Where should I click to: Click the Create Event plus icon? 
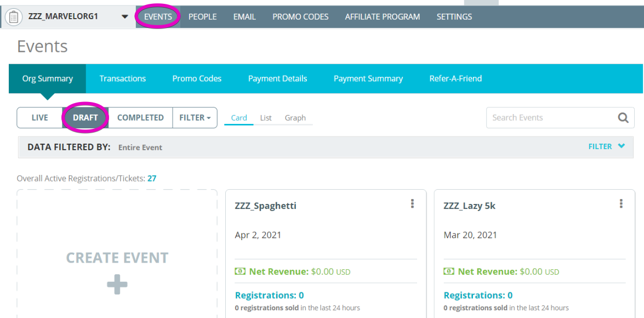[117, 285]
